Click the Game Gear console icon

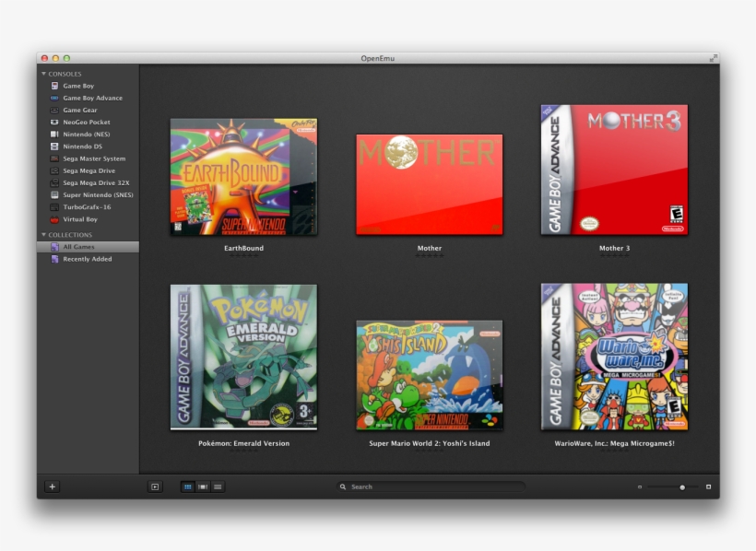pos(54,110)
